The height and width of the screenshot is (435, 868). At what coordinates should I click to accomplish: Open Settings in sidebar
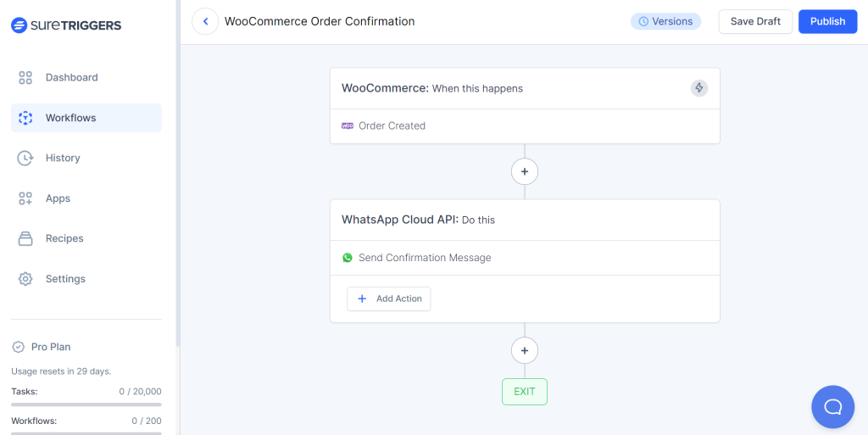coord(65,279)
